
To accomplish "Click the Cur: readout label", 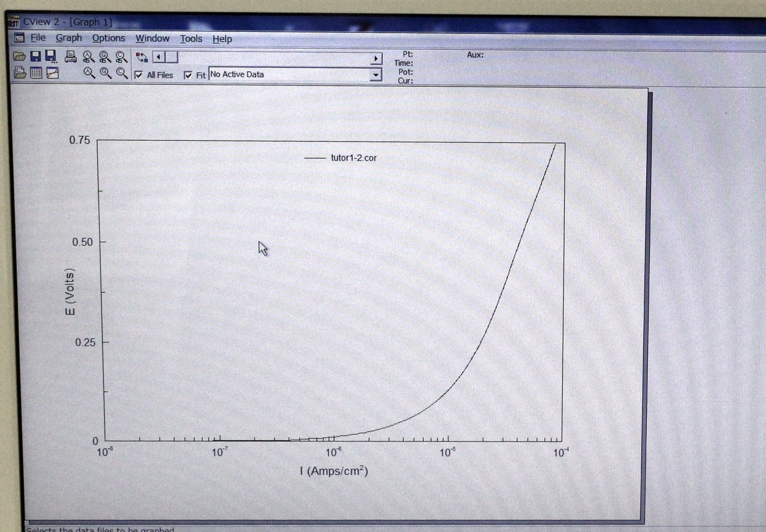I will click(x=405, y=81).
